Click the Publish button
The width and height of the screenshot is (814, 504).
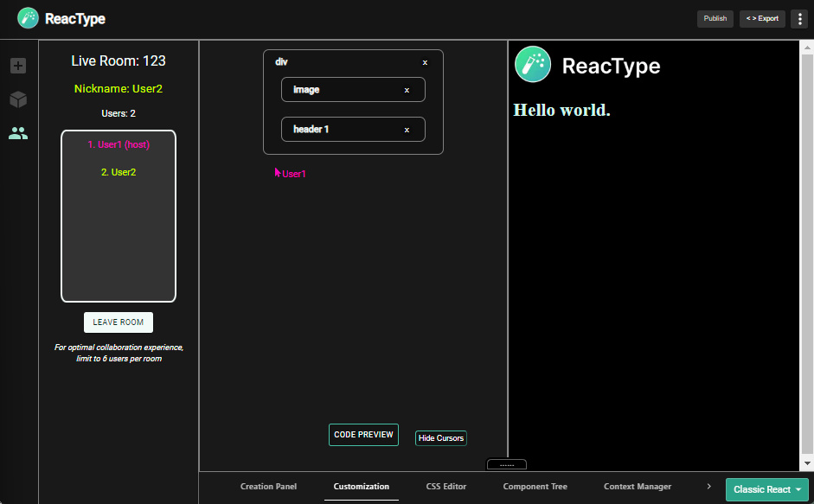[715, 18]
